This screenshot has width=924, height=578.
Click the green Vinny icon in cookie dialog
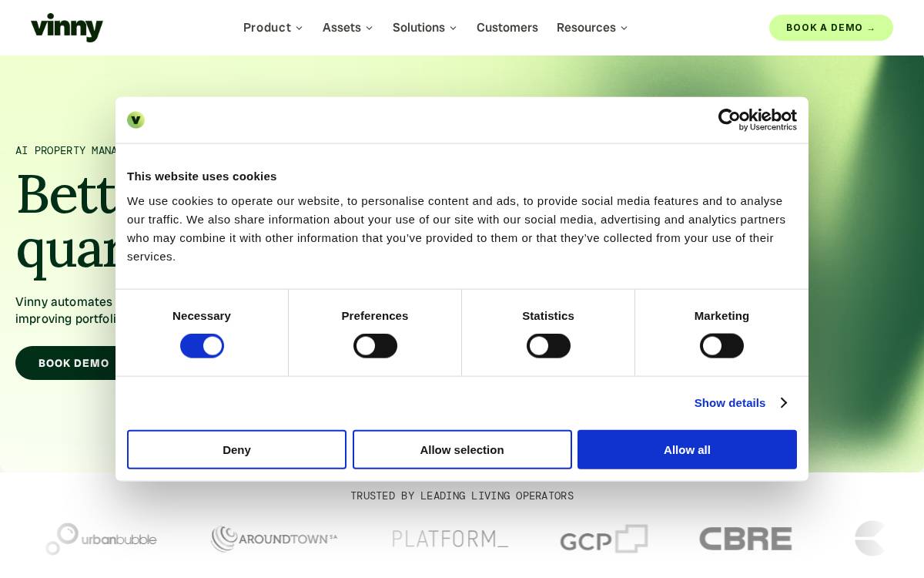pyautogui.click(x=136, y=120)
